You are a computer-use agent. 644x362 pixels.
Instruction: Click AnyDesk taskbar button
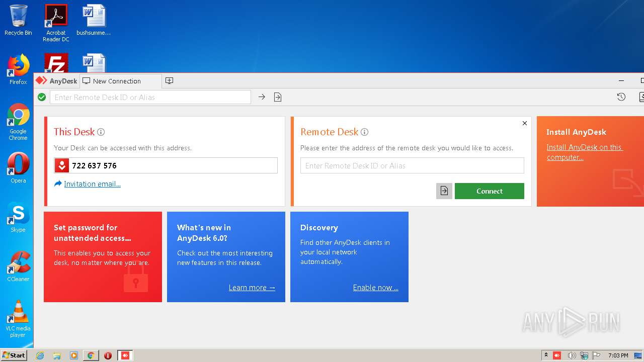tap(125, 355)
